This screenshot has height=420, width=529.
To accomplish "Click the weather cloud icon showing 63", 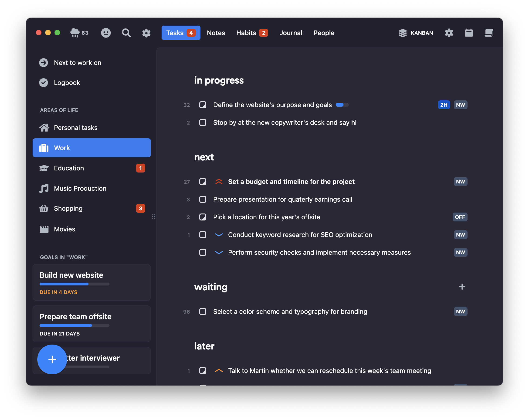I will 75,33.
